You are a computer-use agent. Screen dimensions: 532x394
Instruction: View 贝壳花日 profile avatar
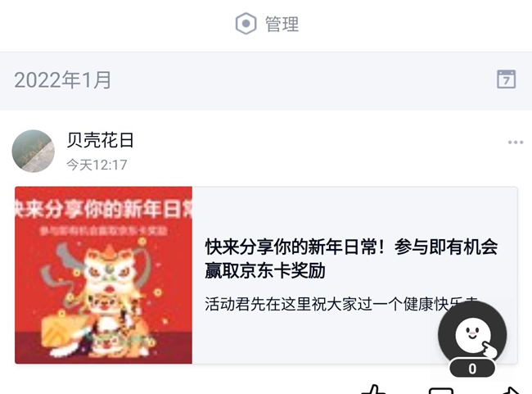(x=34, y=152)
